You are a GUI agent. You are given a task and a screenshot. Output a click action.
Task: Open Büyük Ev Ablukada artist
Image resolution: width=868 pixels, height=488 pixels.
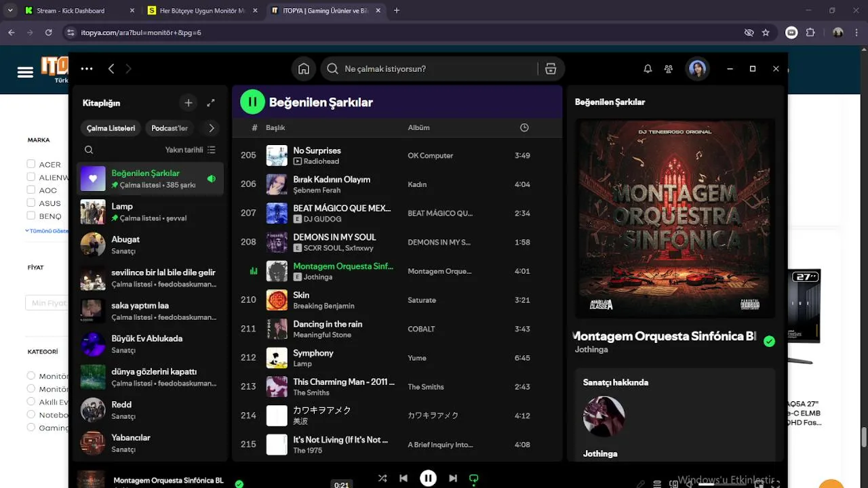(x=150, y=344)
